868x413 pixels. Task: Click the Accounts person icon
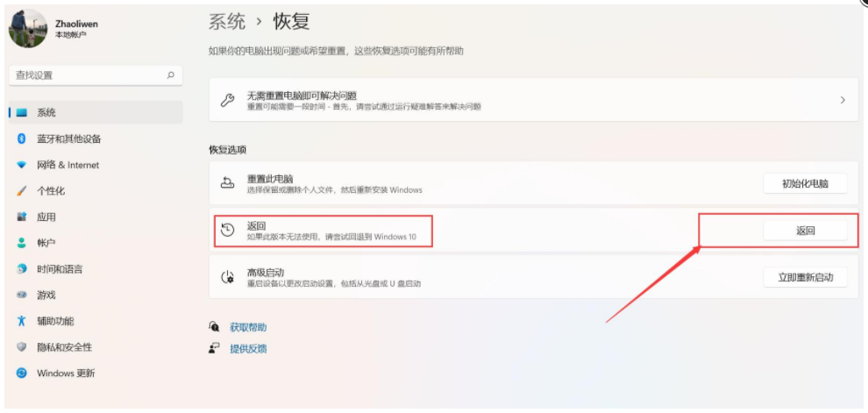pyautogui.click(x=22, y=243)
